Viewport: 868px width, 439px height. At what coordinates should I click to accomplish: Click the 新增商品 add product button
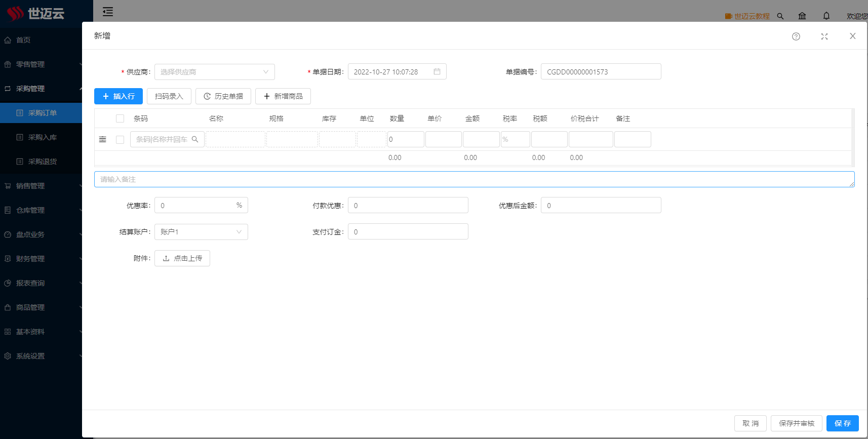click(283, 96)
